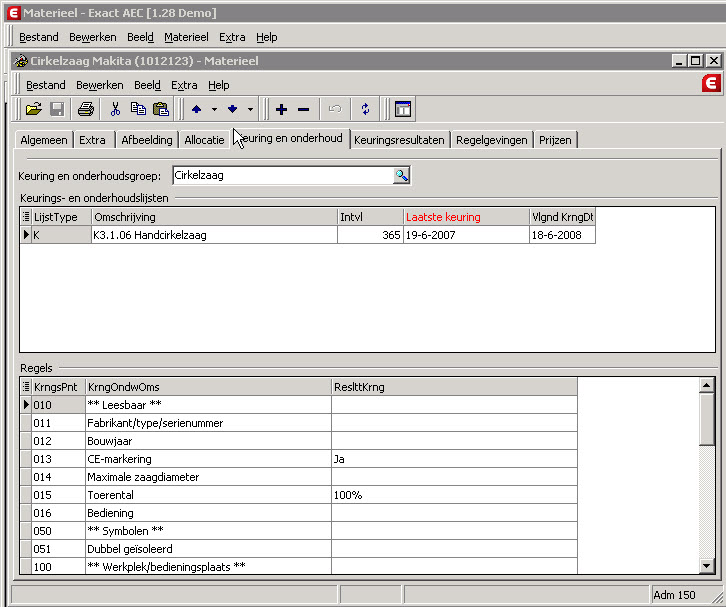
Task: Click Regels scrollbar down arrow
Action: (x=707, y=565)
